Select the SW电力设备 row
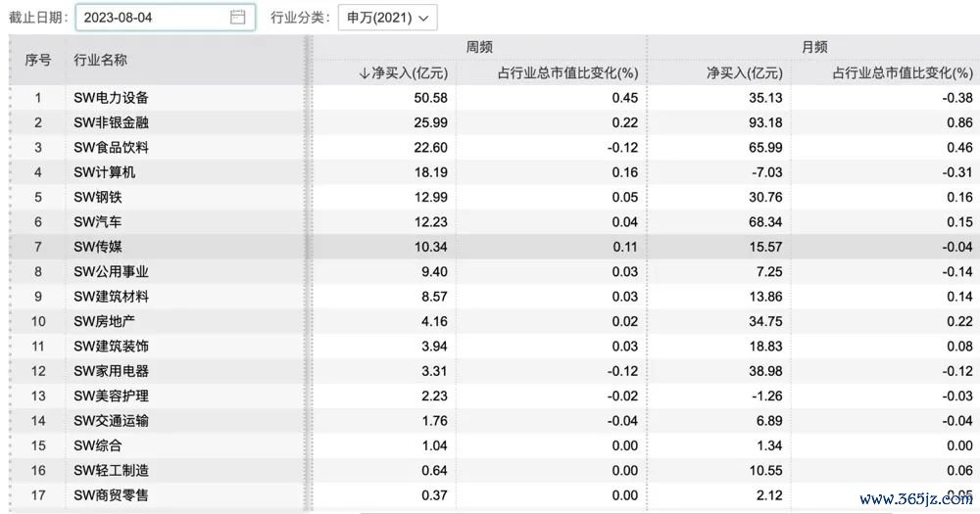Viewport: 980px width, 514px height. 112,98
